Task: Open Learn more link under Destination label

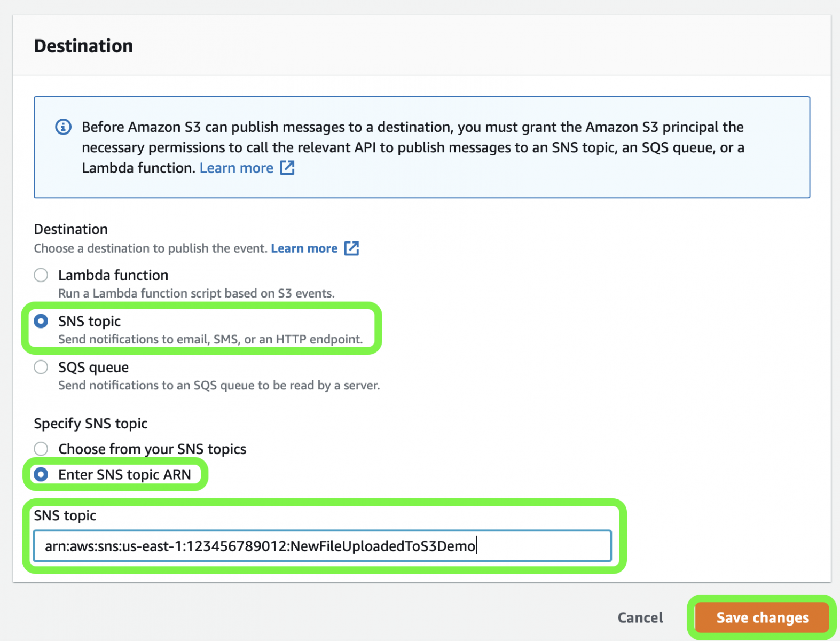Action: (x=304, y=248)
